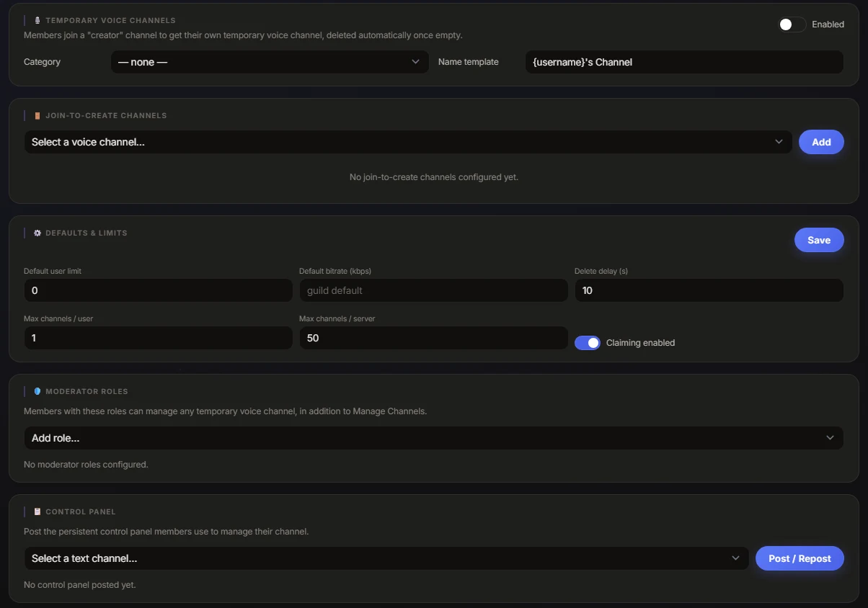The image size is (868, 608).
Task: Click the door icon beside Join-to-Create Channels
Action: tap(37, 115)
